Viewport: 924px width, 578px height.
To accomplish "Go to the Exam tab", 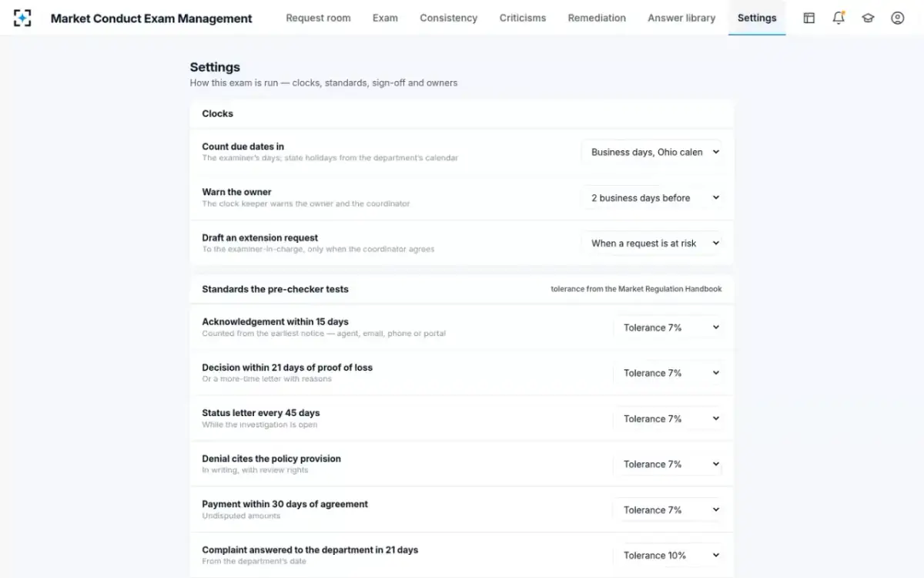I will pyautogui.click(x=385, y=18).
